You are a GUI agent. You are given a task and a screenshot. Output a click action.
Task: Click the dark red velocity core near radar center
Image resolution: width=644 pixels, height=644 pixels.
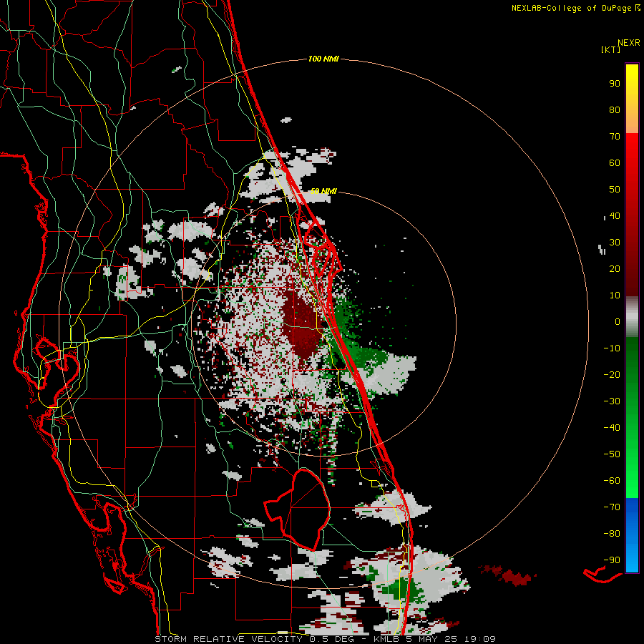tap(303, 324)
